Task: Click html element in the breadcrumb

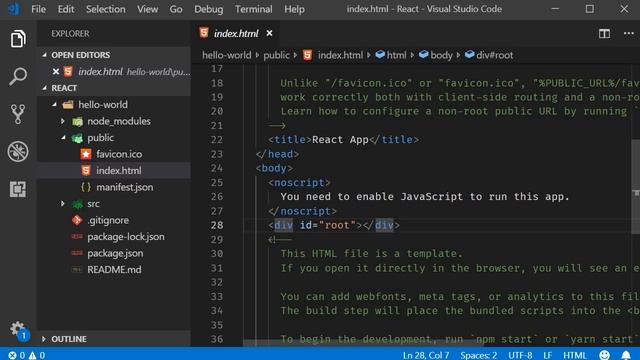Action: (396, 55)
